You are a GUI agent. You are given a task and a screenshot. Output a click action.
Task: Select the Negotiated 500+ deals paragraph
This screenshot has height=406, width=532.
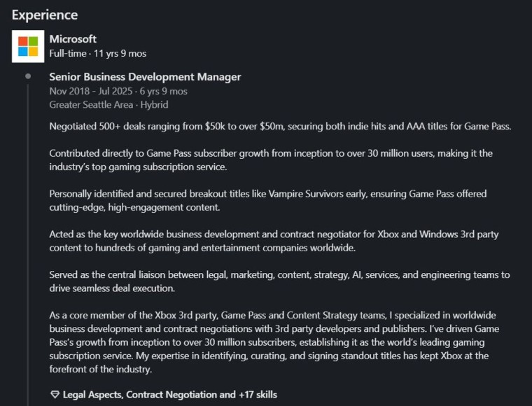pyautogui.click(x=280, y=127)
